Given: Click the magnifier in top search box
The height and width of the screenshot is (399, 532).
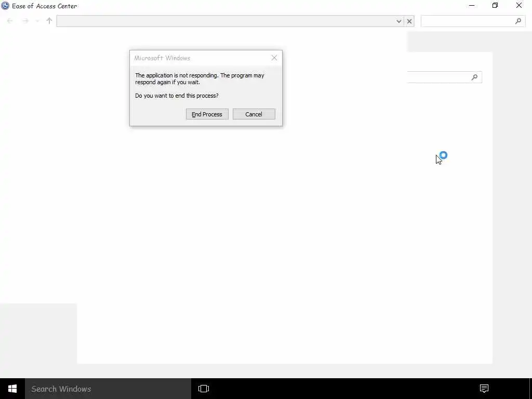Looking at the screenshot, I should coord(518,21).
